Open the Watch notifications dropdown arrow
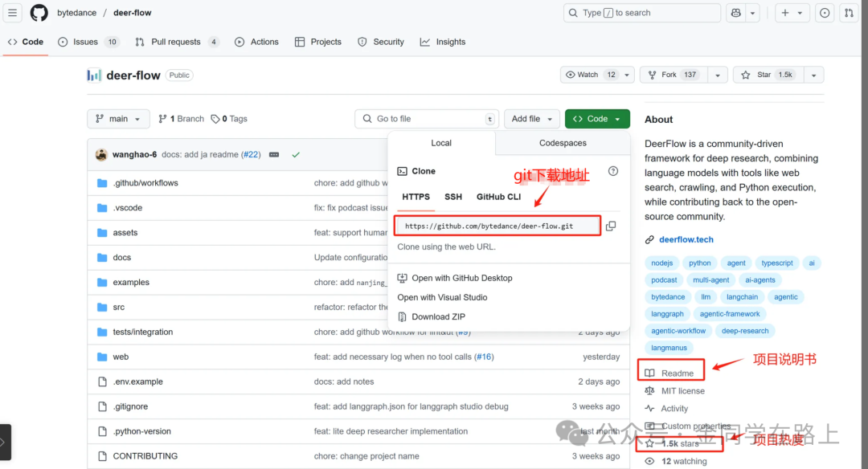Viewport: 868px width, 469px height. click(627, 75)
